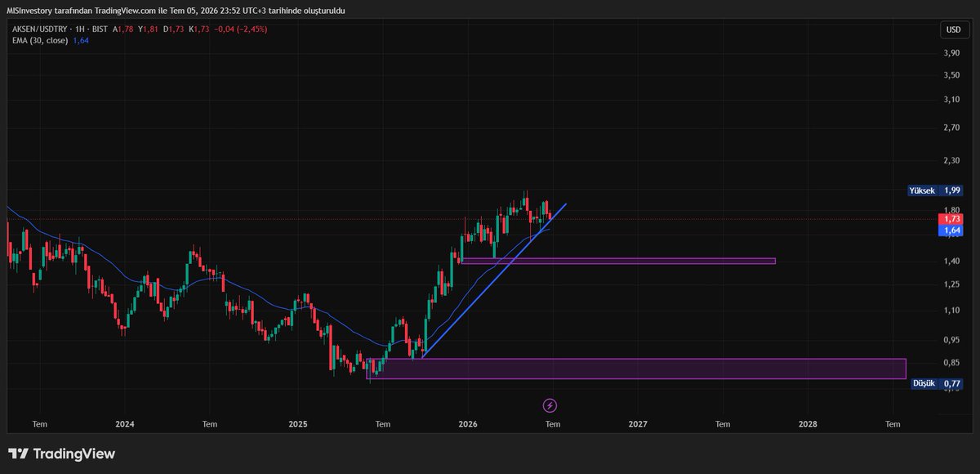This screenshot has width=980, height=474.
Task: Click the 0,85 price axis label
Action: (x=951, y=363)
